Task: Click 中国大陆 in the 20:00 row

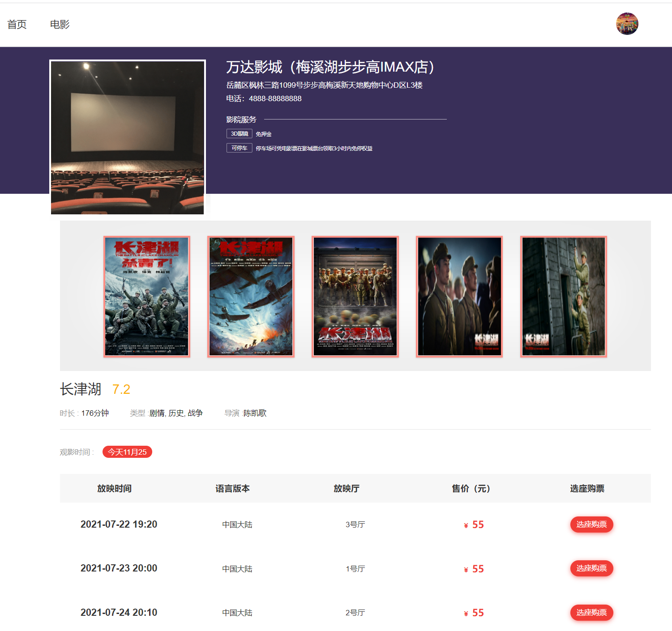Action: [237, 569]
